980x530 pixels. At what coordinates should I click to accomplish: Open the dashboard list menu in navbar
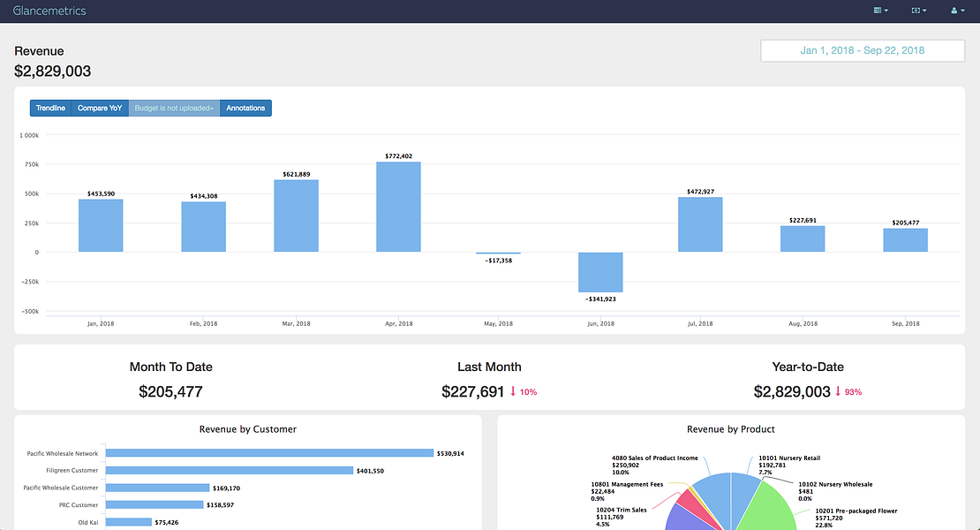pos(880,11)
